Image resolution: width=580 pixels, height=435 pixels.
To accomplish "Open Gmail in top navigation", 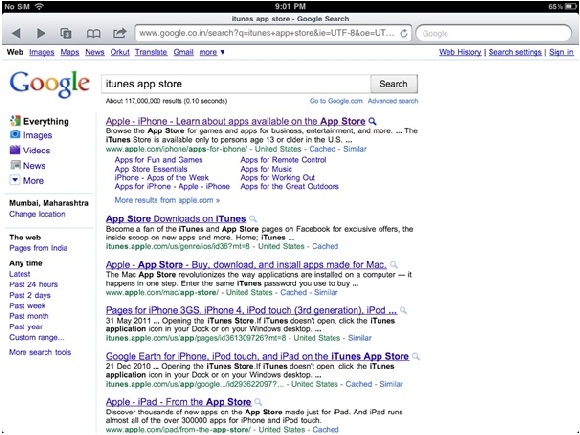I will click(183, 52).
